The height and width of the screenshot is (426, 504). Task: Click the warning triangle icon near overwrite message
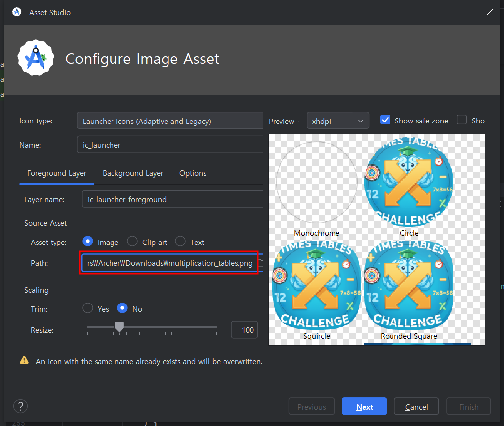click(24, 361)
